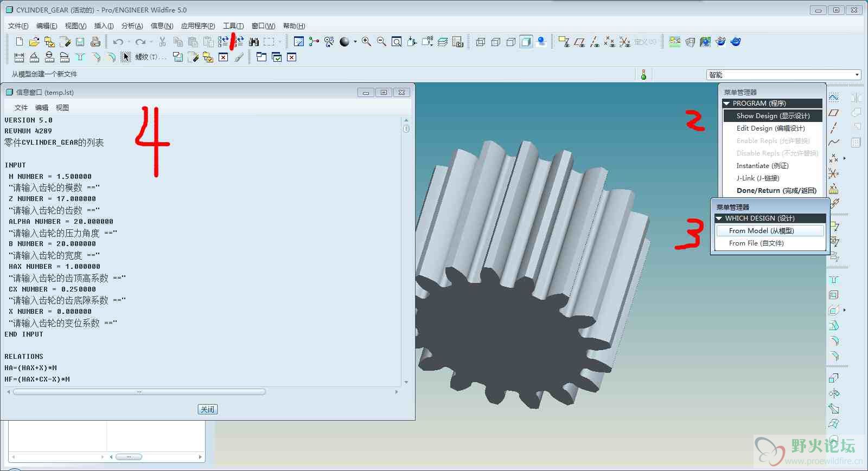Click the info window scroll down arrow
Viewport: 868px width, 471px height.
click(x=406, y=382)
